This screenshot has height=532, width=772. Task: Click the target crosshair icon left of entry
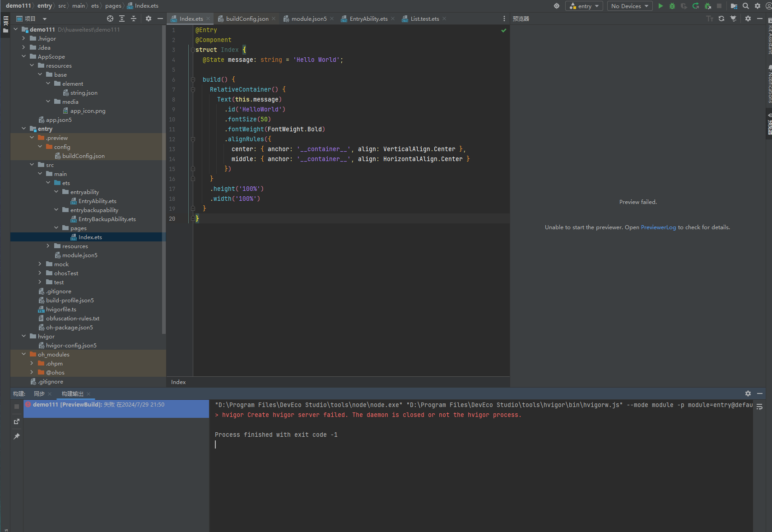tap(557, 6)
